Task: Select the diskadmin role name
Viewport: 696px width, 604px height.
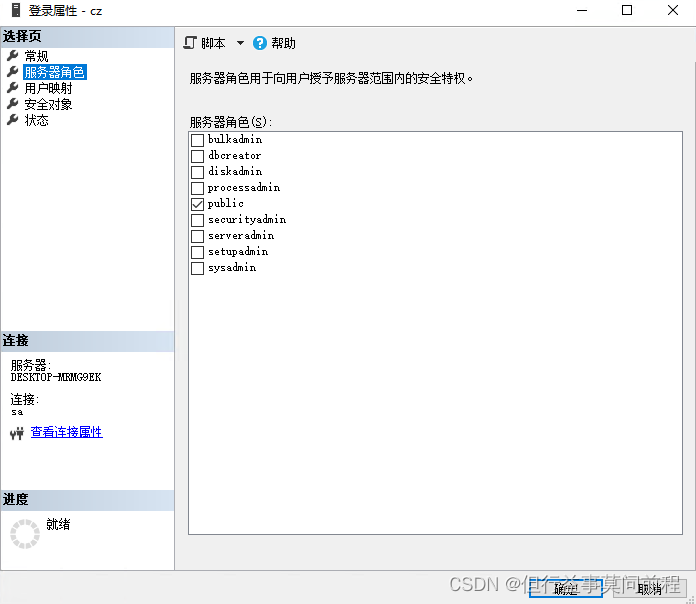Action: tap(235, 171)
